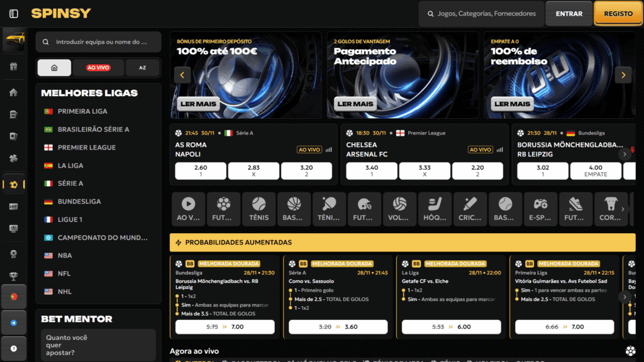Click the question mark help icon
The image size is (644, 362).
13,348
